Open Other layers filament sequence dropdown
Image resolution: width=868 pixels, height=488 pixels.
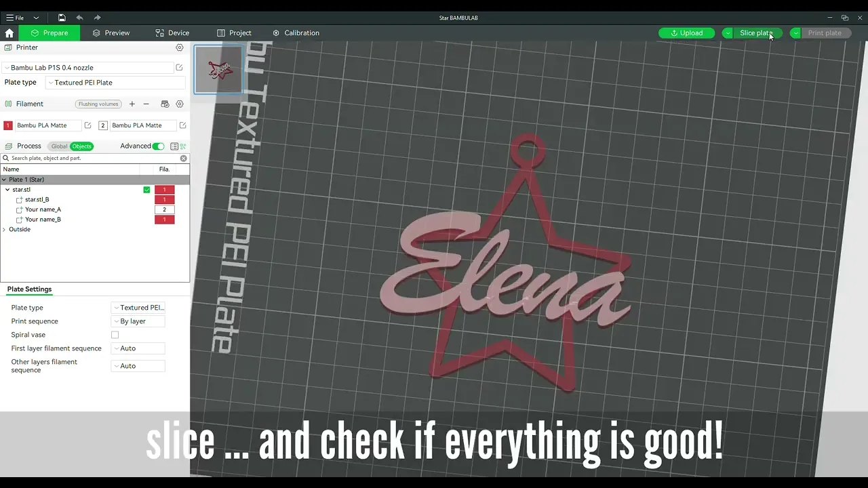click(138, 366)
